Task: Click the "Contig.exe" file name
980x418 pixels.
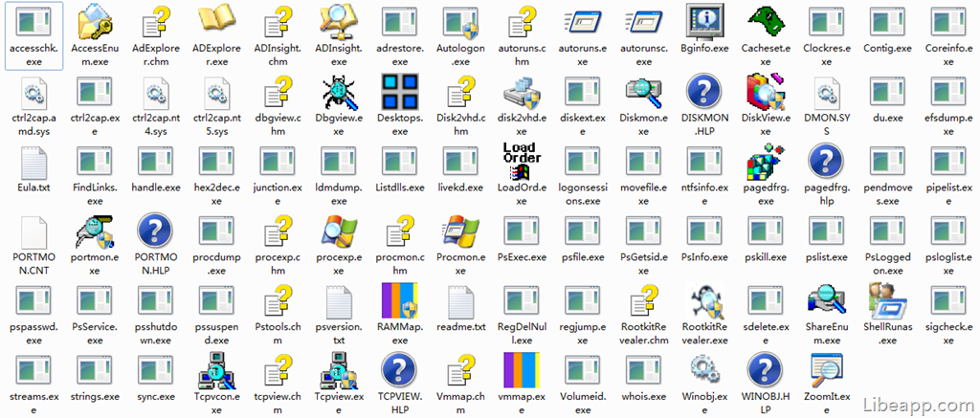Action: pyautogui.click(x=887, y=48)
